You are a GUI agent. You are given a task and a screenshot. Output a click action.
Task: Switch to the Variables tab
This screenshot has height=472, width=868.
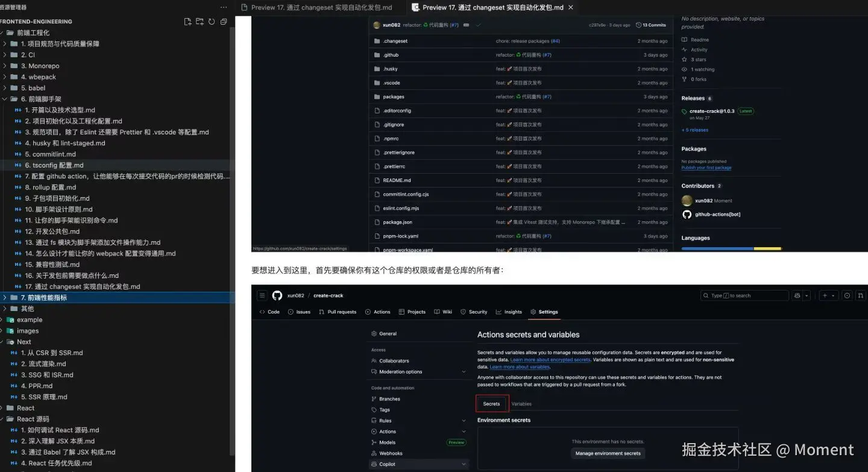521,404
